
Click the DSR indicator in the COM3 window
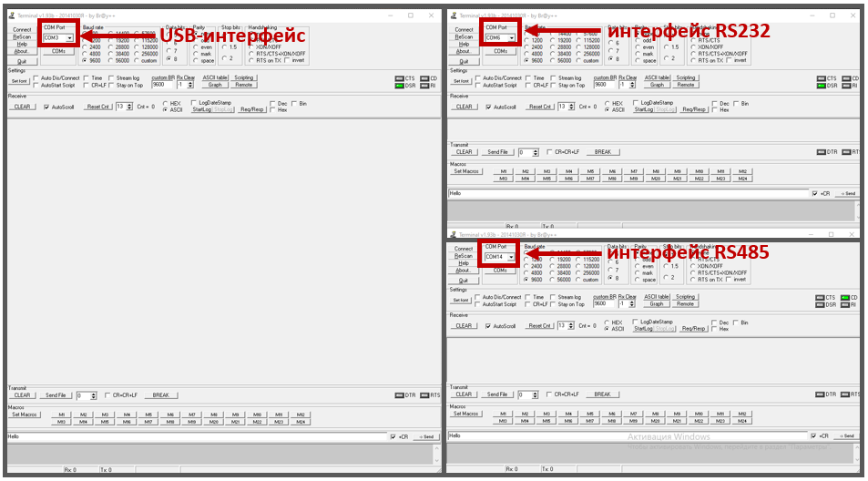tap(399, 86)
